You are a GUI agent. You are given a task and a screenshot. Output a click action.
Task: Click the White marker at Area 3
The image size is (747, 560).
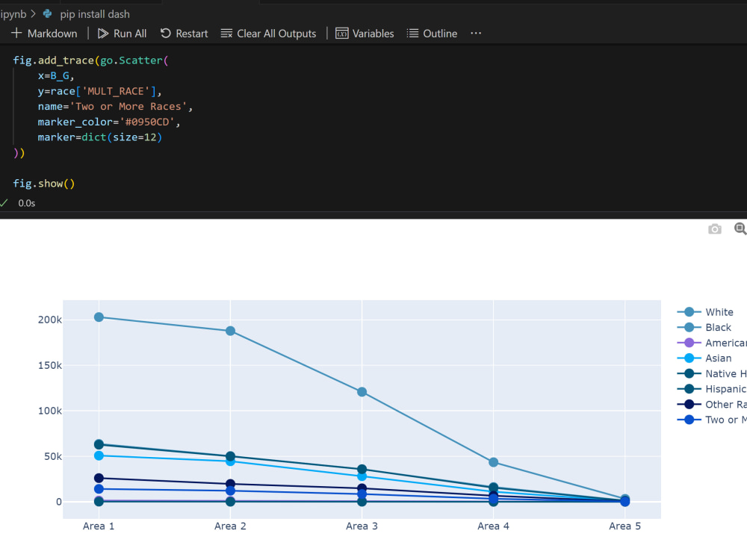click(x=362, y=392)
